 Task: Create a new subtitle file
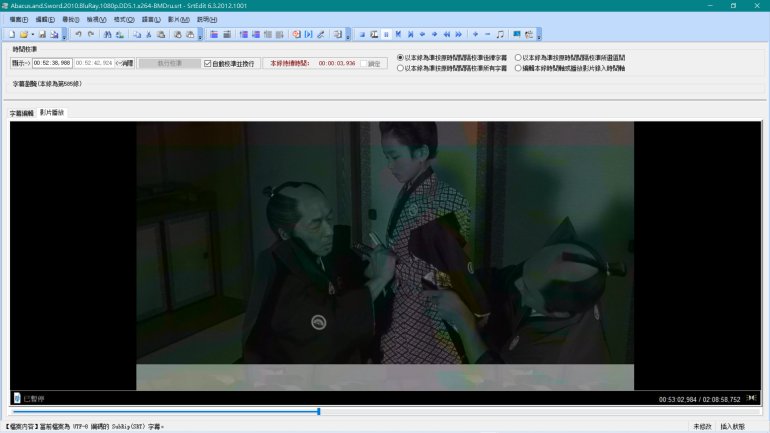(12, 34)
